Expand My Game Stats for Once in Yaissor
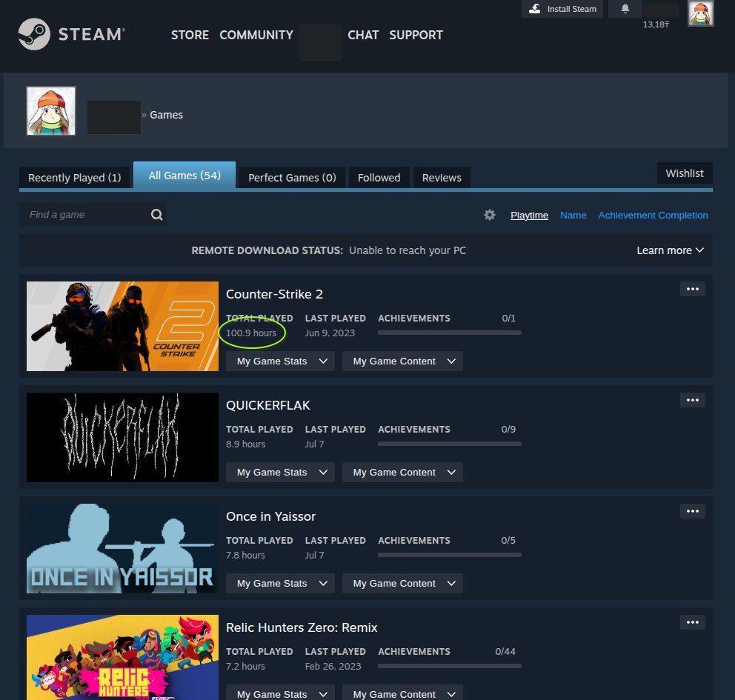 pyautogui.click(x=280, y=584)
